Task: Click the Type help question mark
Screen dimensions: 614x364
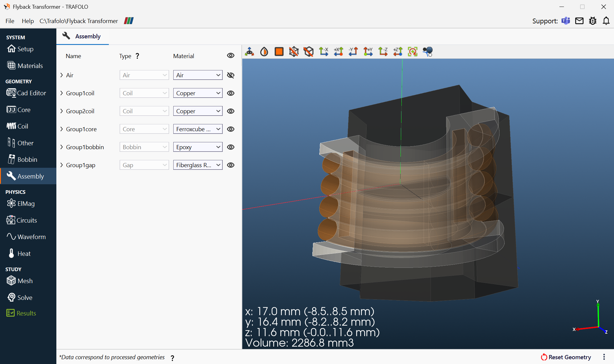Action: coord(137,56)
